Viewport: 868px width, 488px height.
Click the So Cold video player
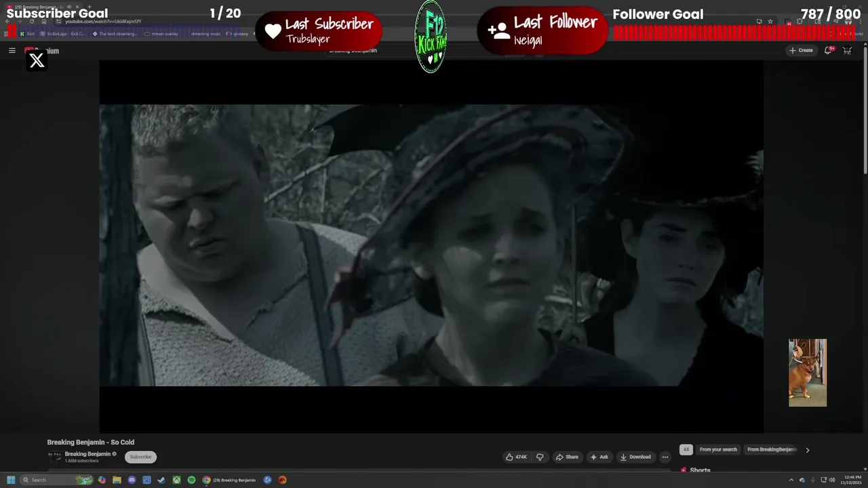coord(431,245)
